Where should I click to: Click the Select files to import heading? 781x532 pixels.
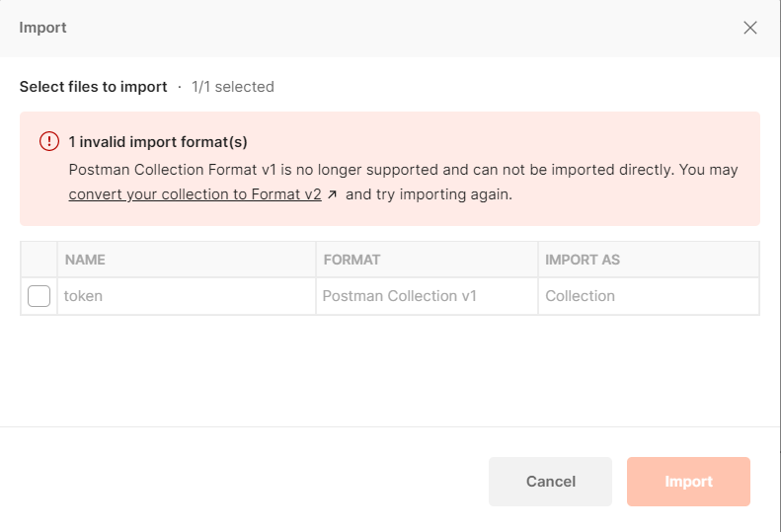pyautogui.click(x=94, y=87)
